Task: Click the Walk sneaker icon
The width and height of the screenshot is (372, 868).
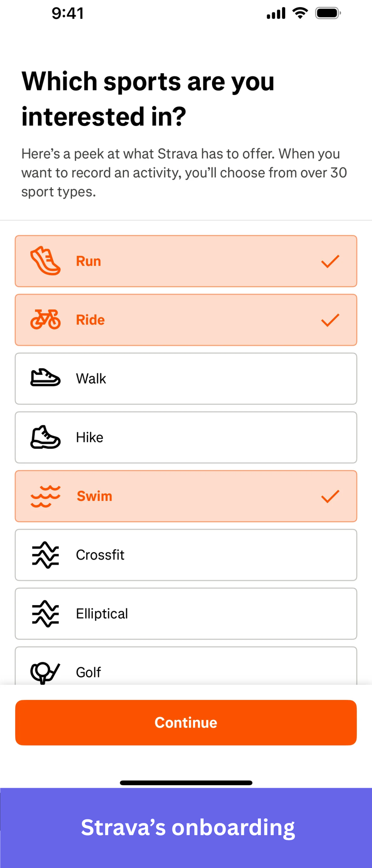Action: 45,378
